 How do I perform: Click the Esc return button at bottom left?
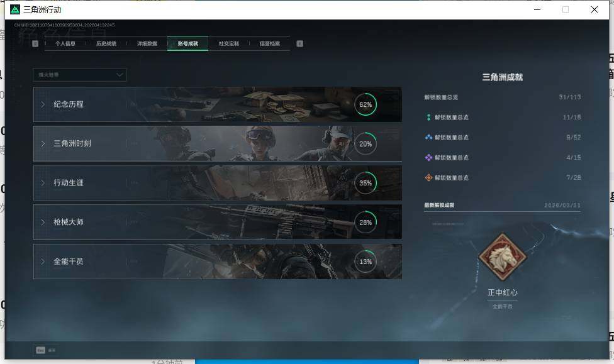click(x=46, y=350)
